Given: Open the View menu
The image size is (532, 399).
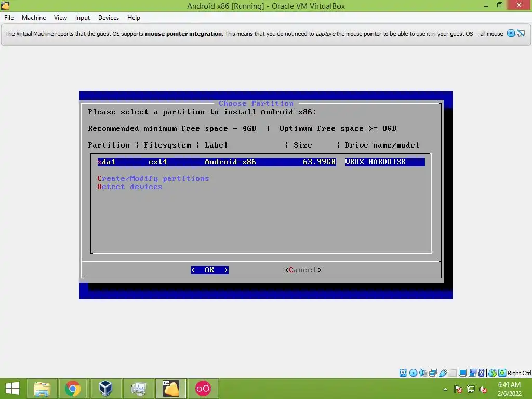Looking at the screenshot, I should point(60,18).
